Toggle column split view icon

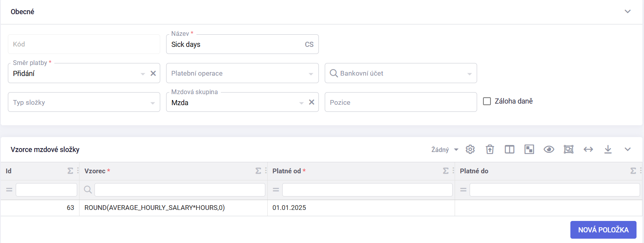[509, 149]
